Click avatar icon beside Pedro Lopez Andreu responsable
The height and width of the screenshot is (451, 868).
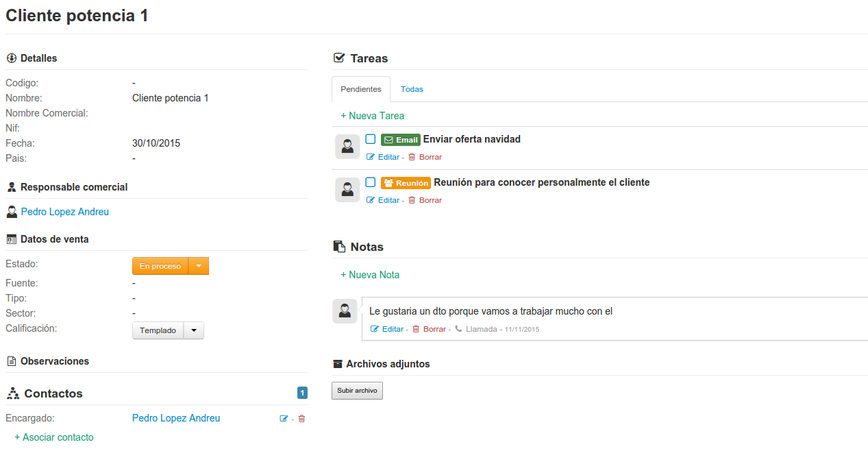(x=11, y=212)
